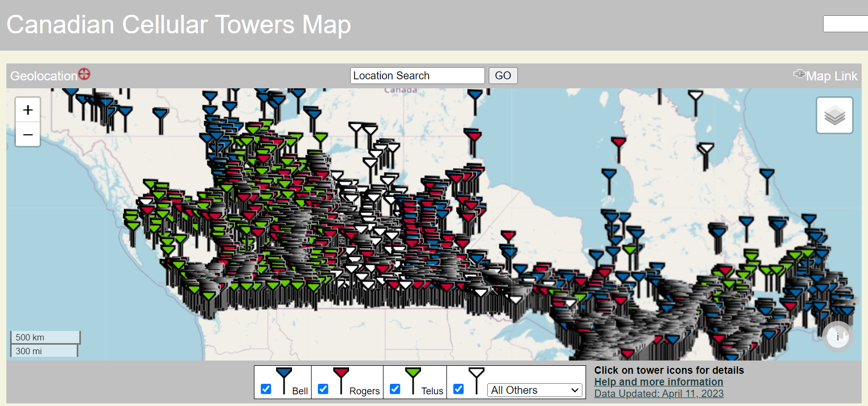Click the map zoom out minus button
Screen dimensions: 868x406
[x=28, y=135]
